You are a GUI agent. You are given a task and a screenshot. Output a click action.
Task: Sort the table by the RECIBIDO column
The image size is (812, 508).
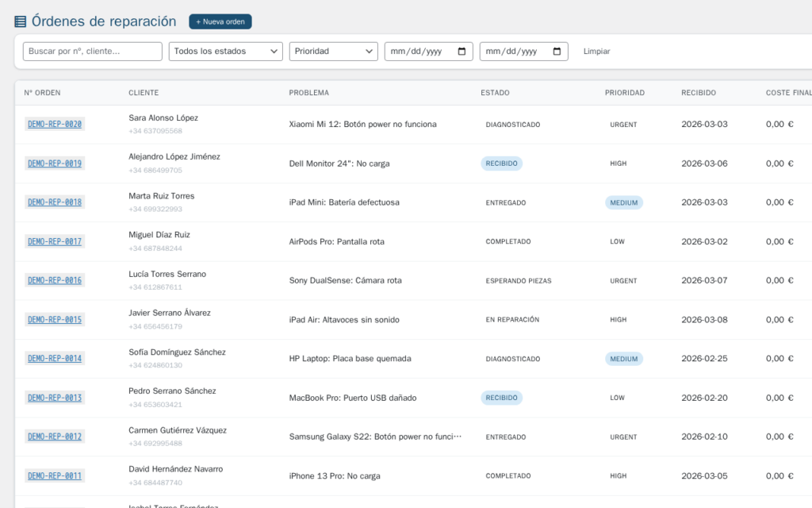click(x=698, y=93)
